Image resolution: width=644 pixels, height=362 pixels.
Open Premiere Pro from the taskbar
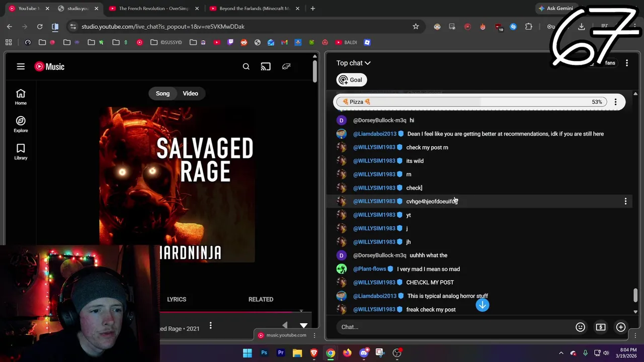[x=281, y=353]
